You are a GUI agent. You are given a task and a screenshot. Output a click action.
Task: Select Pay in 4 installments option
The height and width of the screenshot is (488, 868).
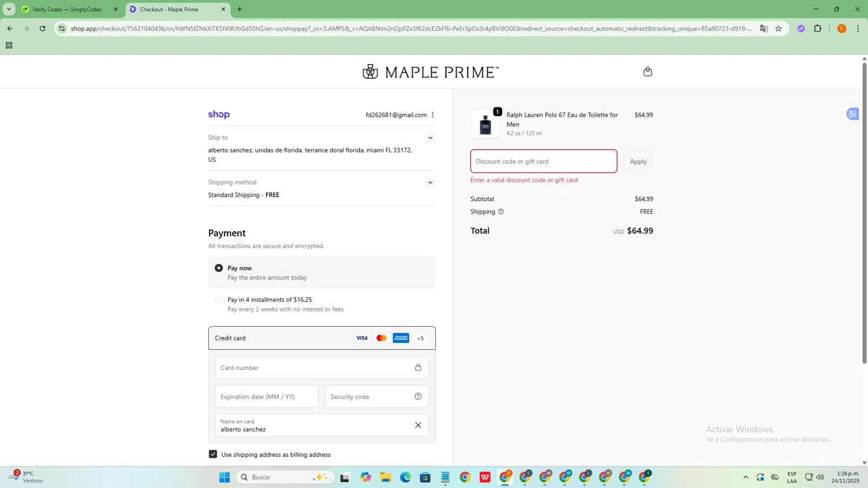coord(219,300)
